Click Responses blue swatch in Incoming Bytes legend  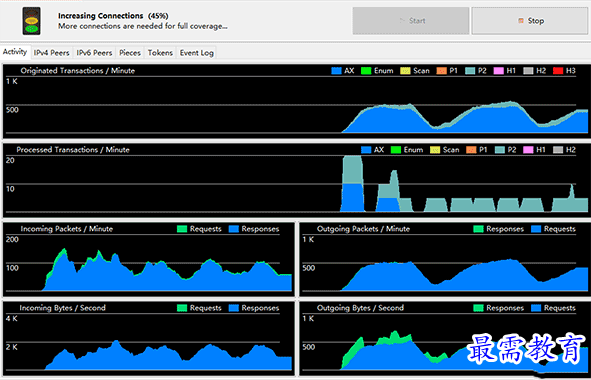pos(234,308)
